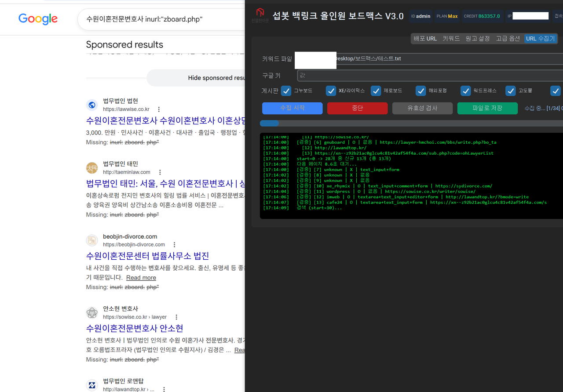Click the http://taeminlaw.com URL text
Screen dimensions: 563x392
[127, 172]
